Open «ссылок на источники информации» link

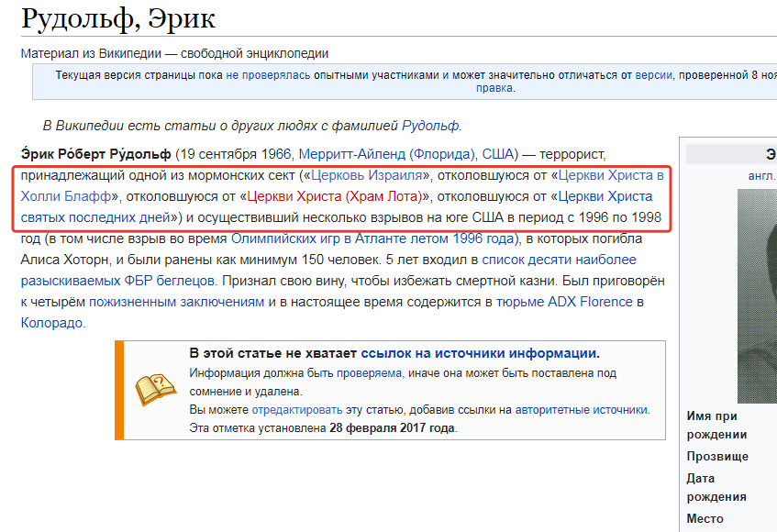pyautogui.click(x=478, y=354)
